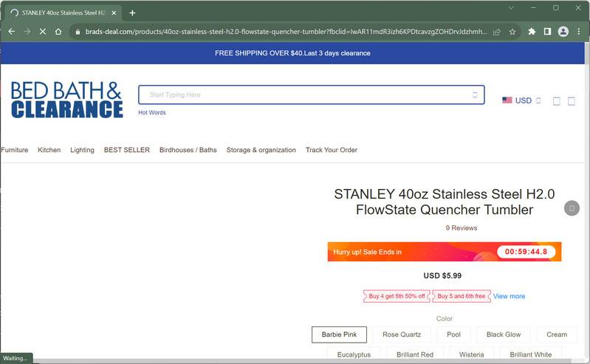Screen dimensions: 590x364
Task: Click the browser forward arrow
Action: [x=27, y=32]
